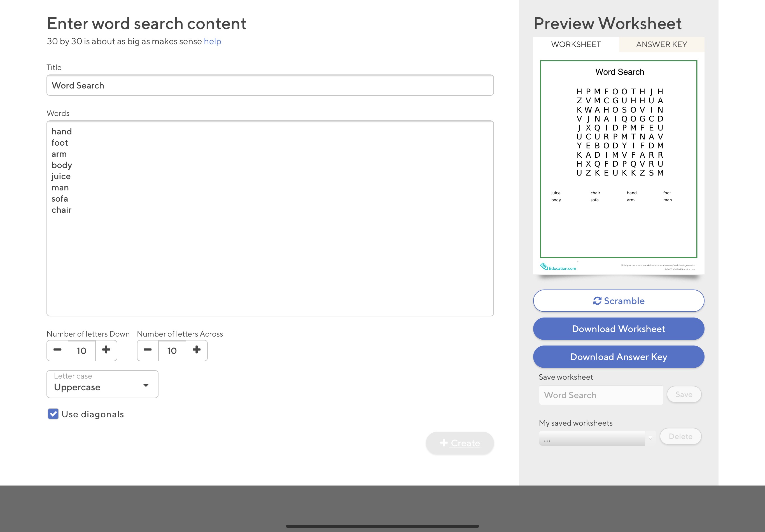Click the Create button

click(460, 443)
